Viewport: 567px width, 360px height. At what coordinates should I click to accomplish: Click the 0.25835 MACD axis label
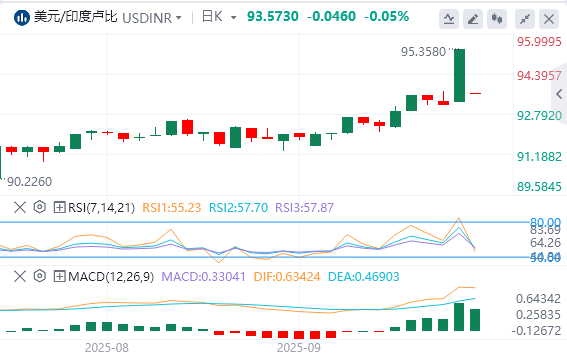pos(538,315)
